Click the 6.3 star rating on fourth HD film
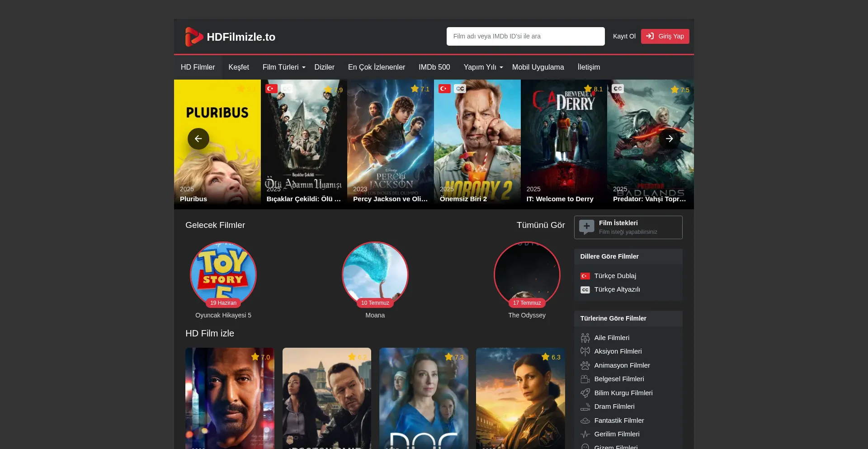 [551, 357]
